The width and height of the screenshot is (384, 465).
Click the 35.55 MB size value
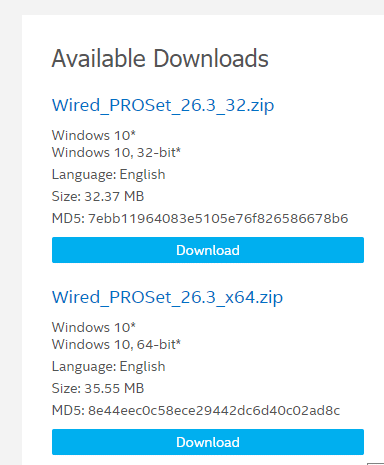point(114,388)
